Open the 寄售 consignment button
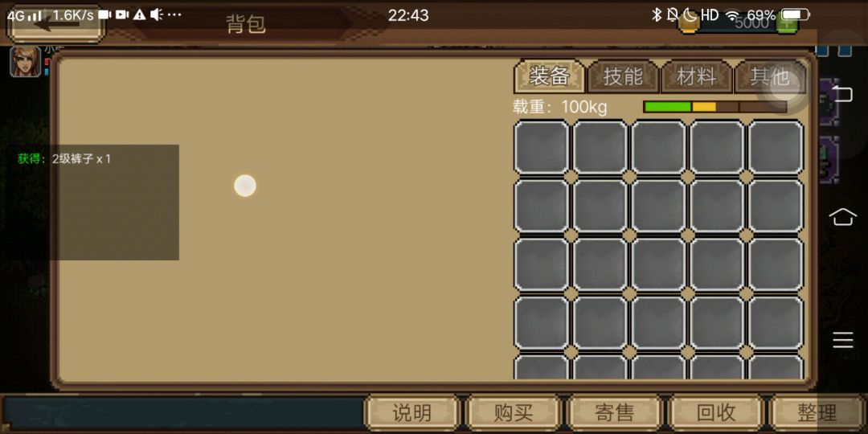 (x=615, y=412)
